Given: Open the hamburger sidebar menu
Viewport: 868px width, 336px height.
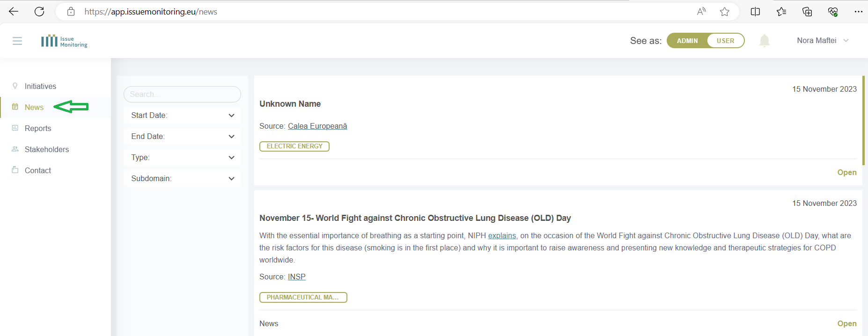Looking at the screenshot, I should (x=17, y=41).
